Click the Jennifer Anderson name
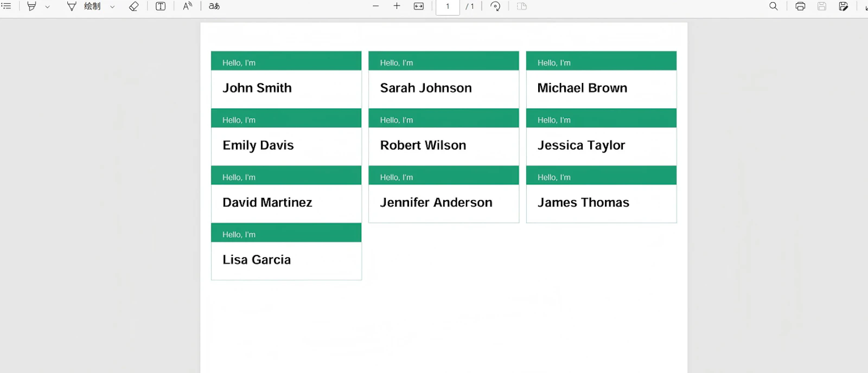This screenshot has height=373, width=868. (436, 202)
